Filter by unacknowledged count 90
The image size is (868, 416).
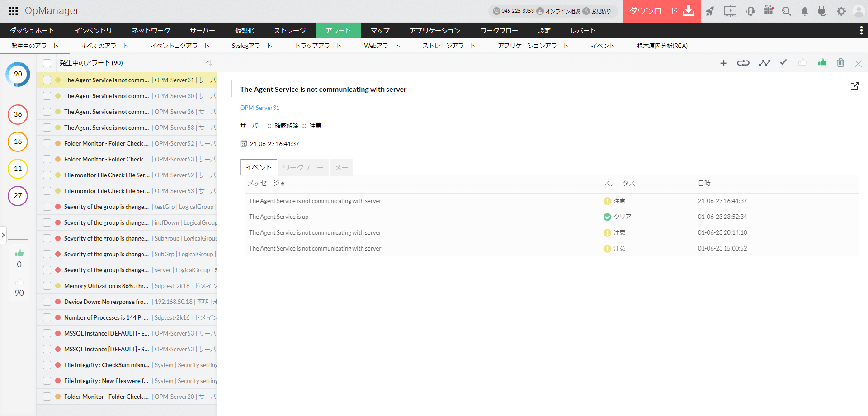pyautogui.click(x=19, y=288)
